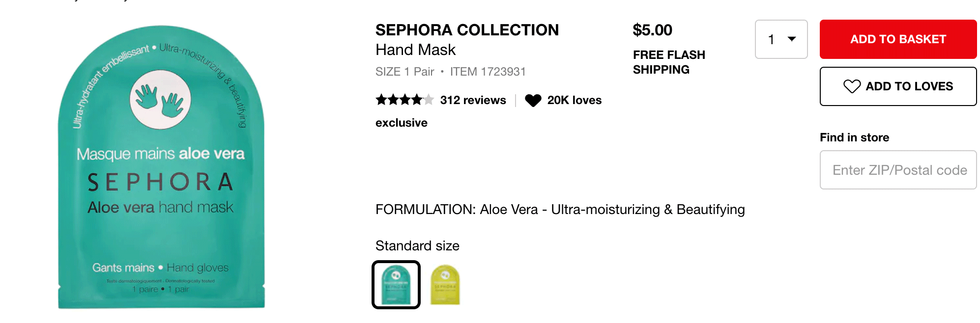Select the yellow hand mask swatch
Viewport: 980px width, 323px height.
coord(445,285)
